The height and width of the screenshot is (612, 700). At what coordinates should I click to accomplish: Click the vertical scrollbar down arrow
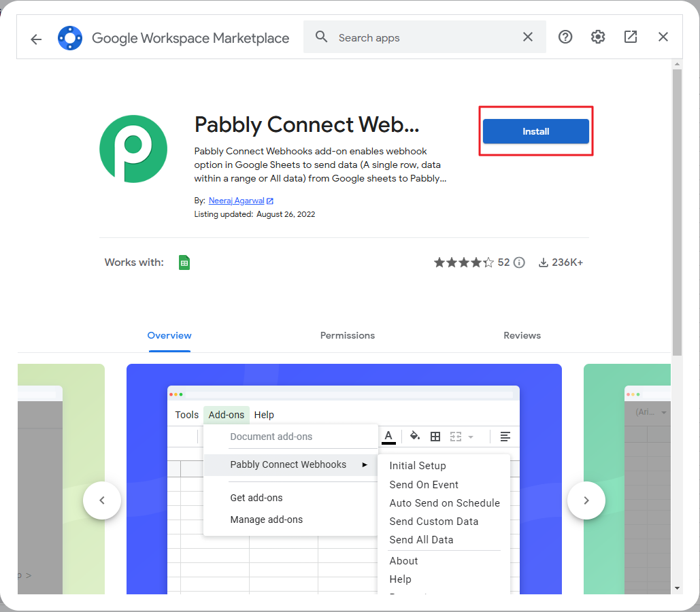click(x=677, y=588)
